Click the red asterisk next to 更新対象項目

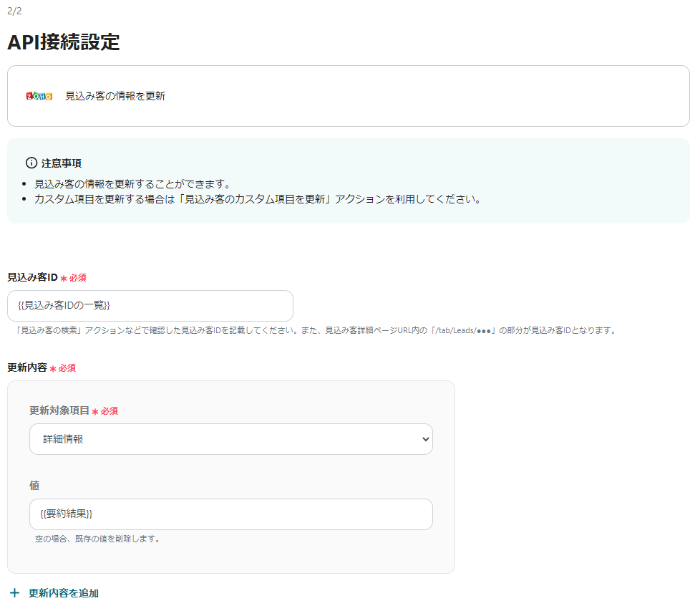[x=95, y=411]
